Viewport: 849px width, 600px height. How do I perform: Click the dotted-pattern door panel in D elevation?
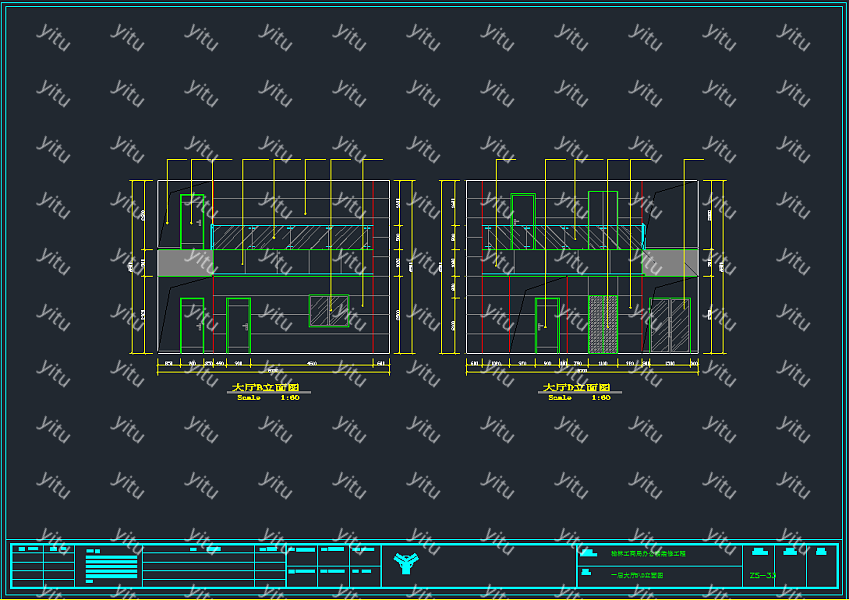[x=603, y=324]
